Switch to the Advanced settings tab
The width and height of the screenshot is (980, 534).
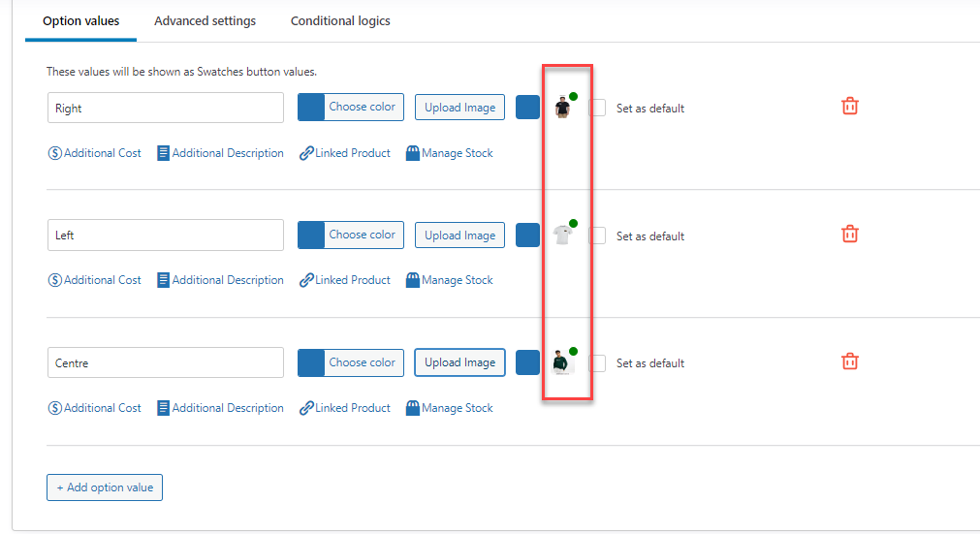(205, 20)
